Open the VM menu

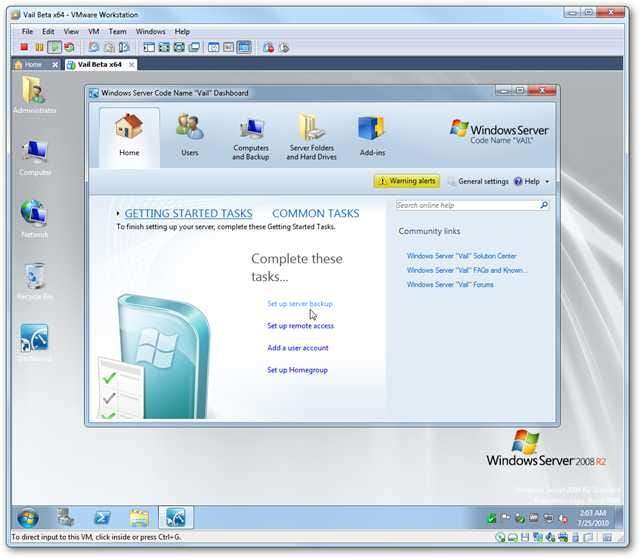93,32
